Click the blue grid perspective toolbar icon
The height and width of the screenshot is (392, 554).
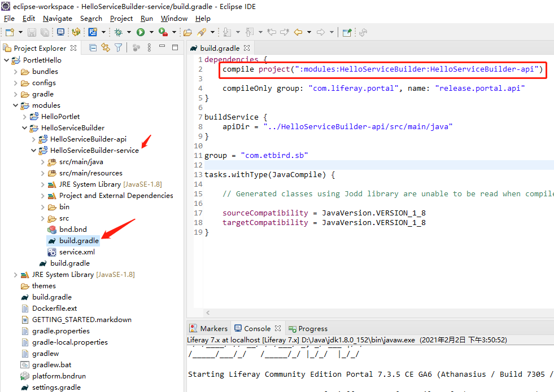click(93, 32)
